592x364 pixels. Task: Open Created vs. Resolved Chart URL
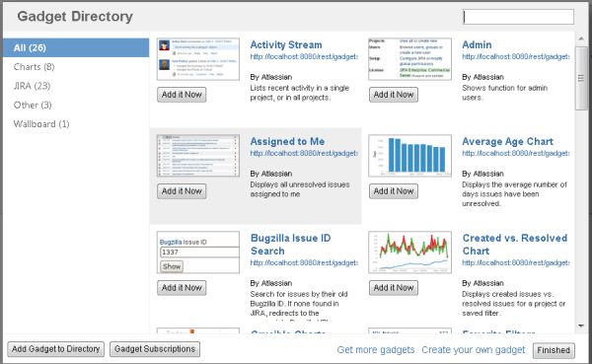[x=516, y=262]
